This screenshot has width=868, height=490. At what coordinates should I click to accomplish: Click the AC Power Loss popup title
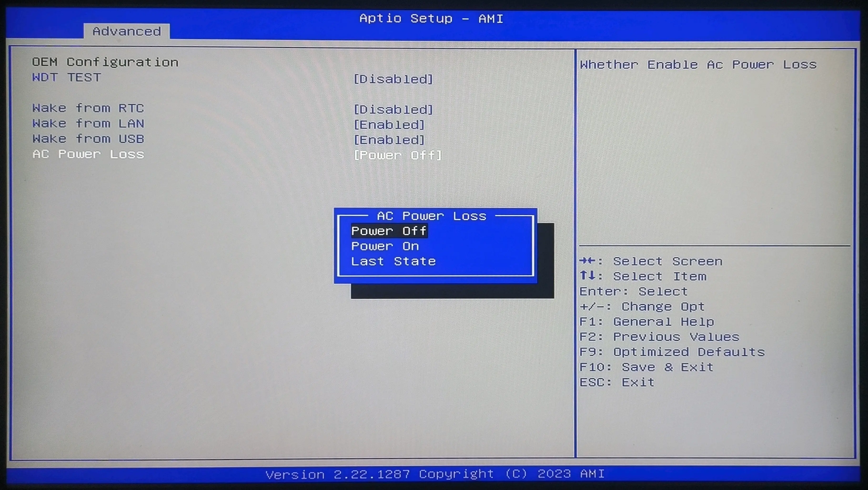coord(431,216)
